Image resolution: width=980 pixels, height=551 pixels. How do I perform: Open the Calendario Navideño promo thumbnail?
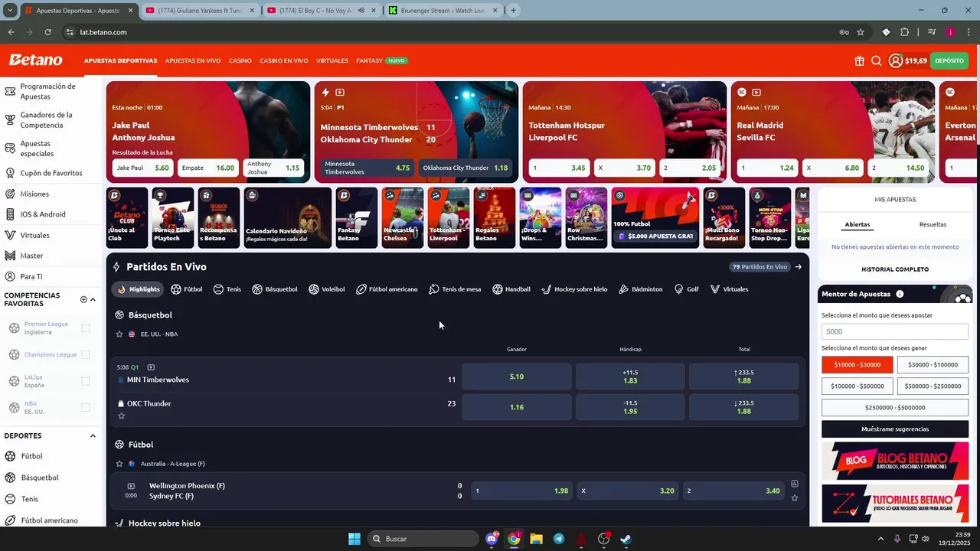[288, 217]
